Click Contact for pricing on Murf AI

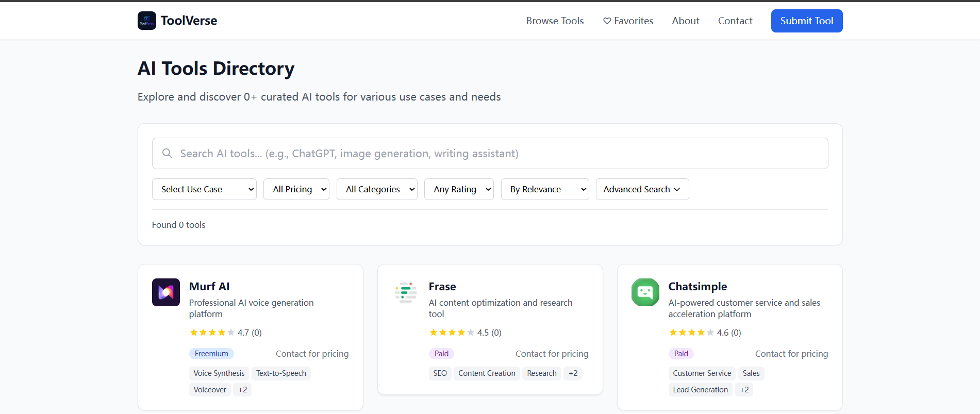tap(312, 354)
